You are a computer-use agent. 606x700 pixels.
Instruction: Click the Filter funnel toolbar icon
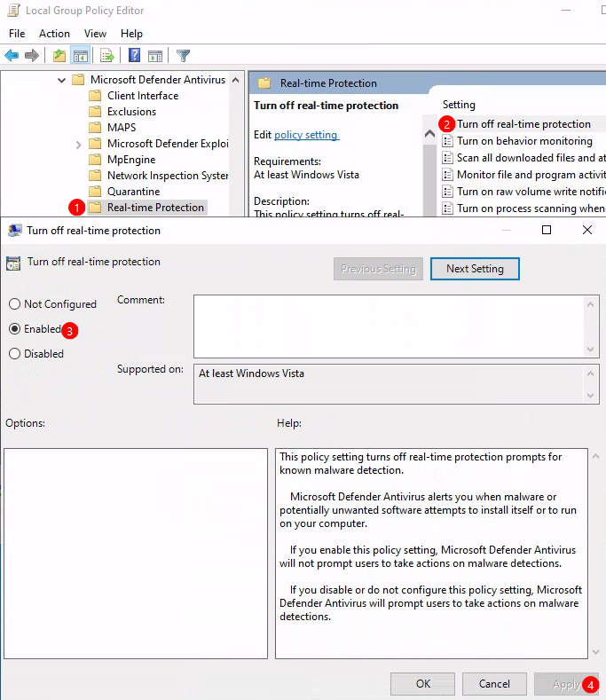[x=183, y=56]
